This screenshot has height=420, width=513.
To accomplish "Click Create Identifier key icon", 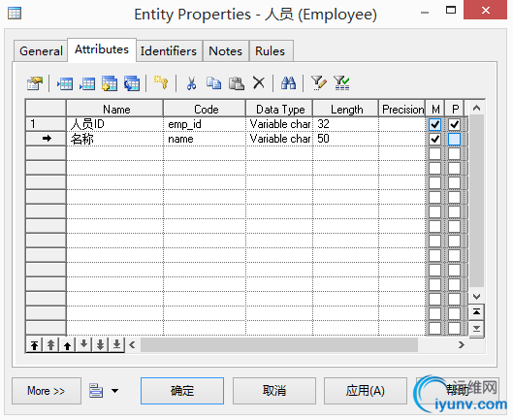I will point(161,82).
